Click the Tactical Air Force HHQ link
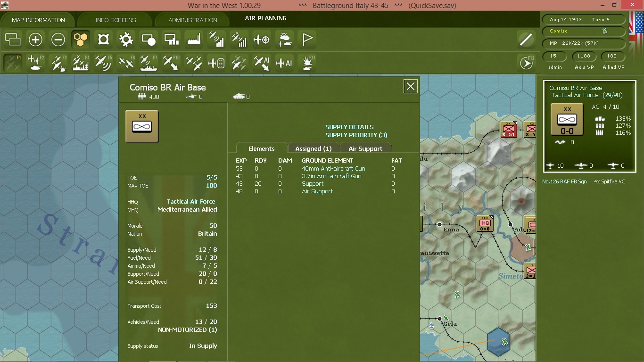The width and height of the screenshot is (644, 362). (191, 201)
